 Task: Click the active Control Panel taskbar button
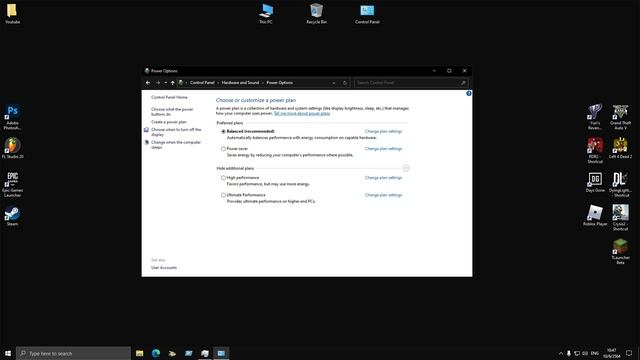(221, 353)
